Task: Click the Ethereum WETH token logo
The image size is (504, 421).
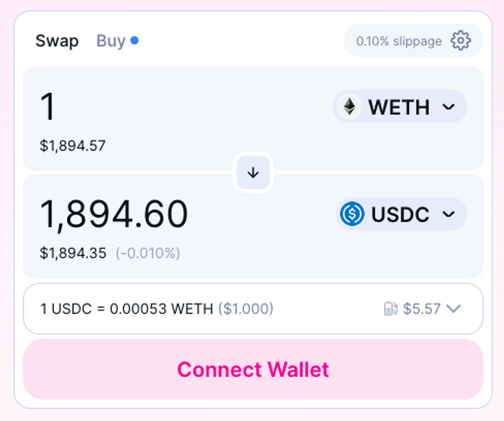Action: pyautogui.click(x=349, y=107)
